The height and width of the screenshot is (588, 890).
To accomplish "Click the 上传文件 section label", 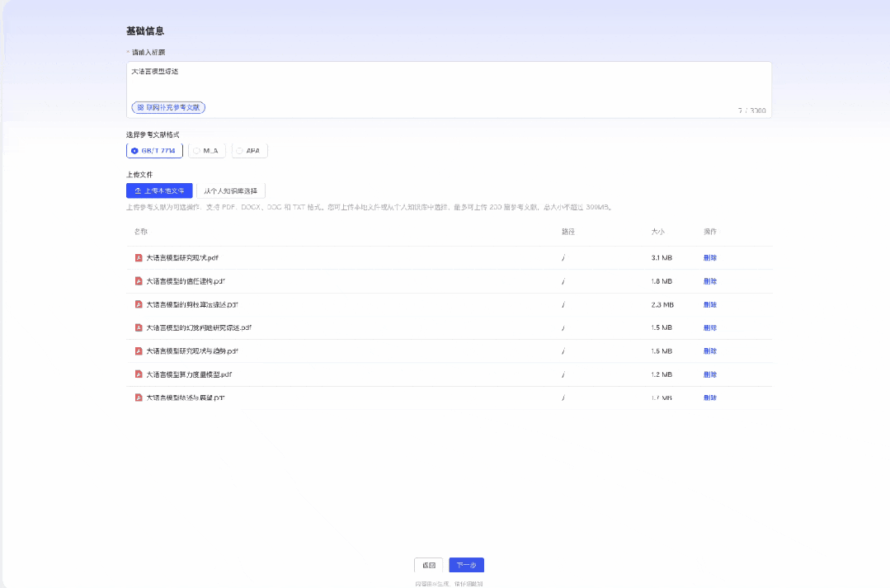I will (x=139, y=174).
